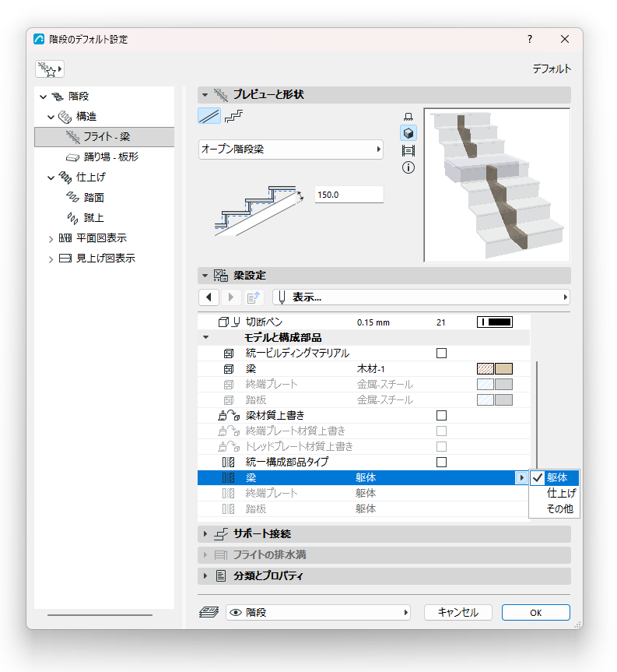Image resolution: width=617 pixels, height=672 pixels.
Task: Click the キャンセル button
Action: point(457,612)
